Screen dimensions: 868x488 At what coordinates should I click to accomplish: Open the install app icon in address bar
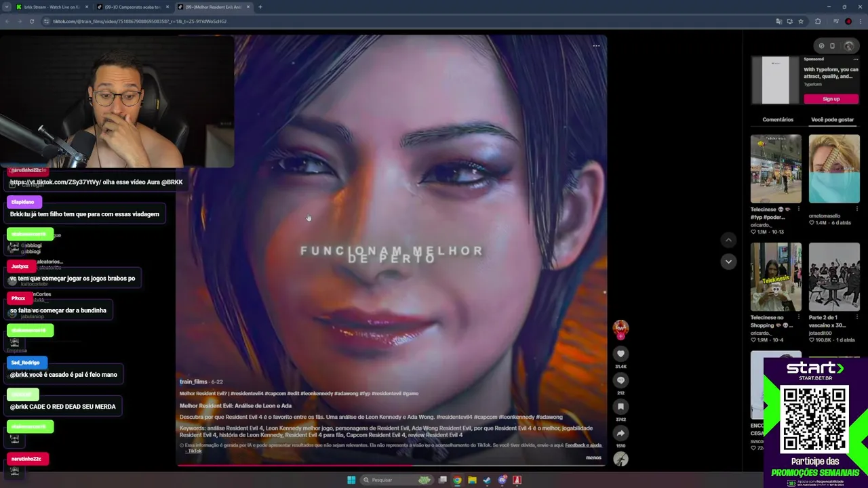click(789, 21)
